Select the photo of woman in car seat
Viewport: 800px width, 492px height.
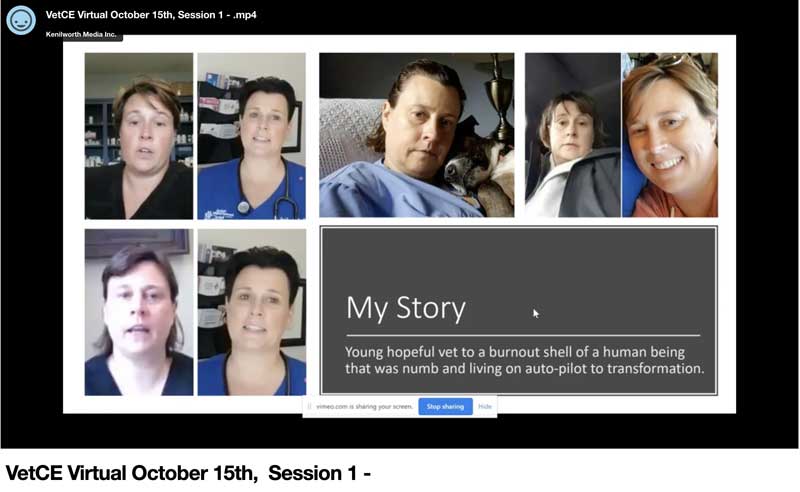click(x=573, y=135)
